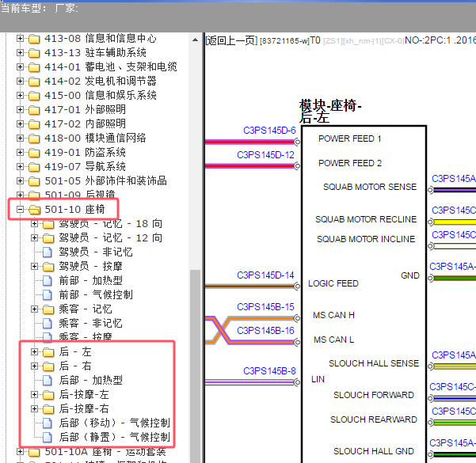The height and width of the screenshot is (463, 476).
Task: Open the 后部 - 加热型 diagram
Action: (90, 380)
